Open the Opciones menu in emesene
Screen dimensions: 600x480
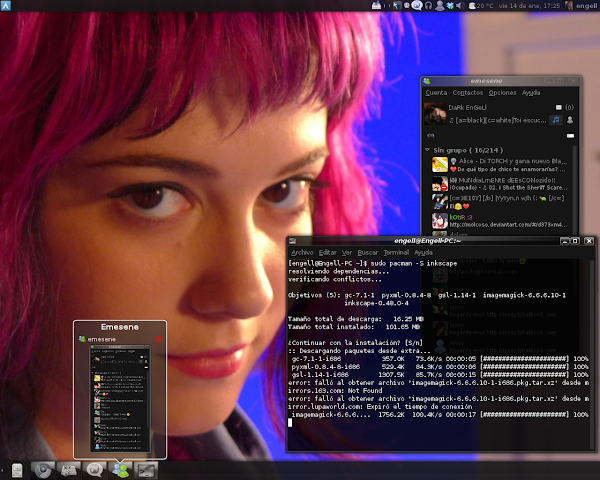click(502, 93)
